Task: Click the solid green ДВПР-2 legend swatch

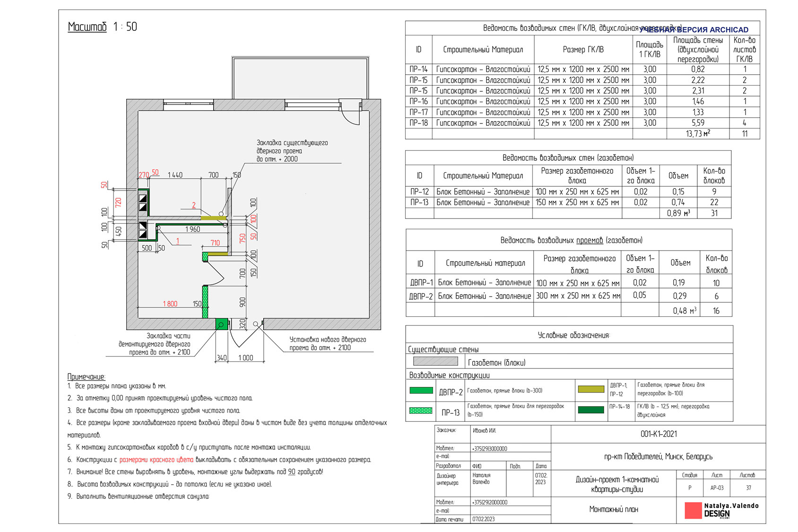Action: coord(421,391)
